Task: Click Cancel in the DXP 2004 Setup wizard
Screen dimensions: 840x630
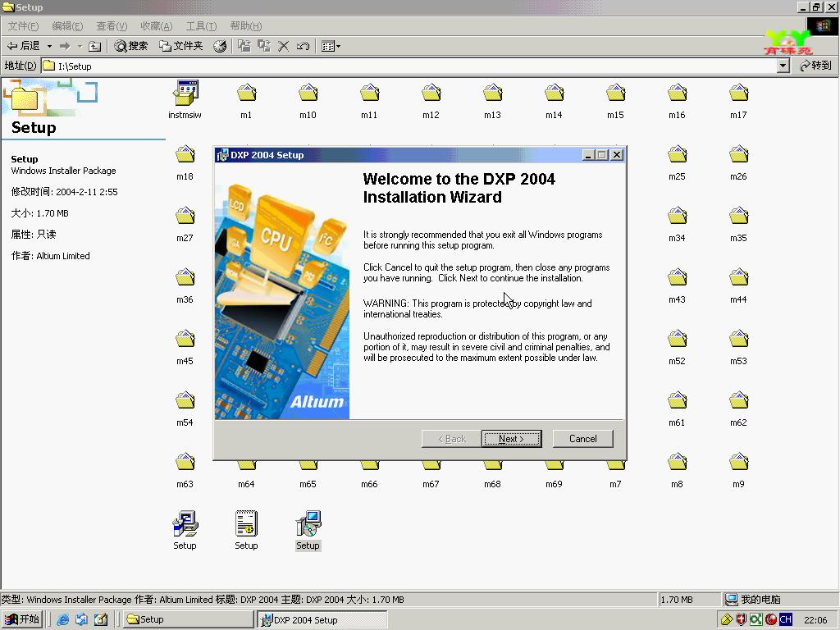Action: click(x=583, y=439)
